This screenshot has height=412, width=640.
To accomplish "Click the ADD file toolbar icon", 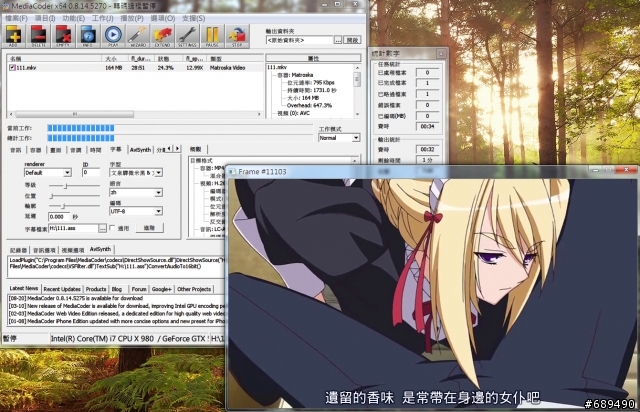I will [13, 36].
